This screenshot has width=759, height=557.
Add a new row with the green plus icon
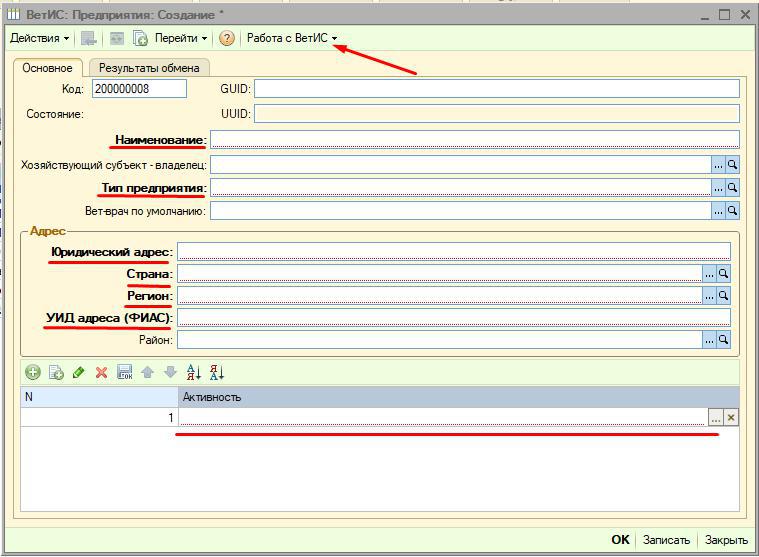(33, 372)
